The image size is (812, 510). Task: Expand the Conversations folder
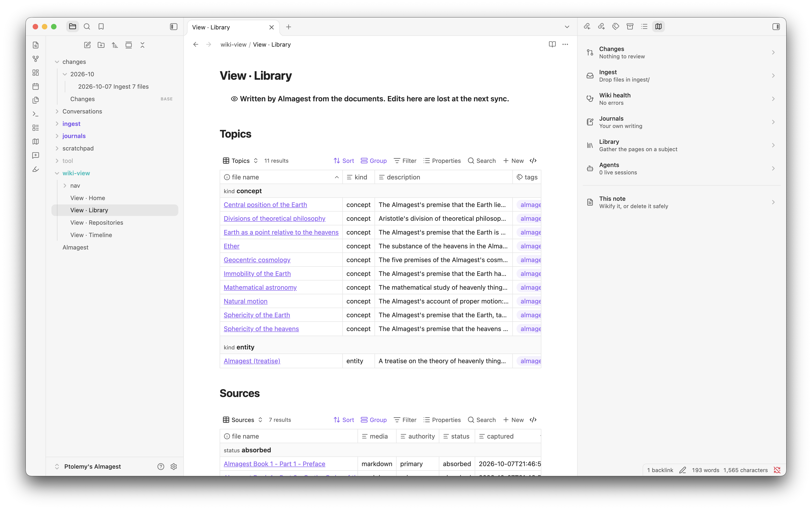click(57, 111)
